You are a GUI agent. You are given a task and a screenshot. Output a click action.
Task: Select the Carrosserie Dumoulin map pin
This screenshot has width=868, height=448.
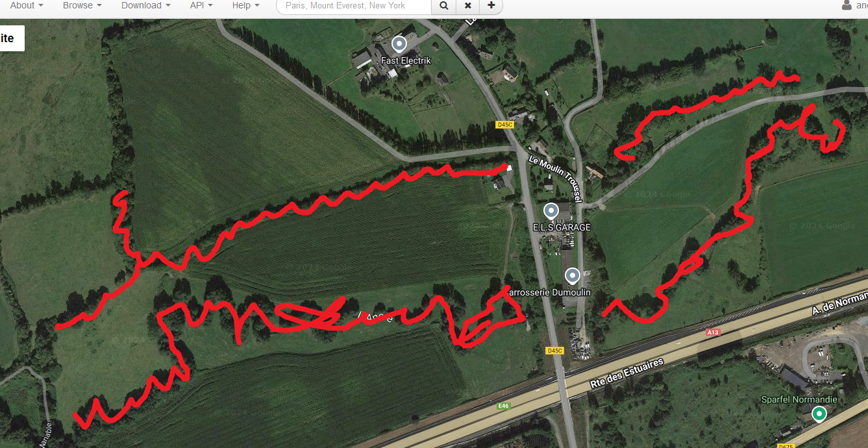pyautogui.click(x=572, y=276)
